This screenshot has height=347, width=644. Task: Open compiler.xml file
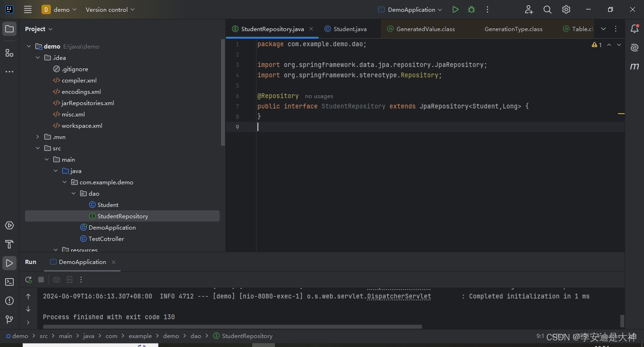[x=79, y=81]
